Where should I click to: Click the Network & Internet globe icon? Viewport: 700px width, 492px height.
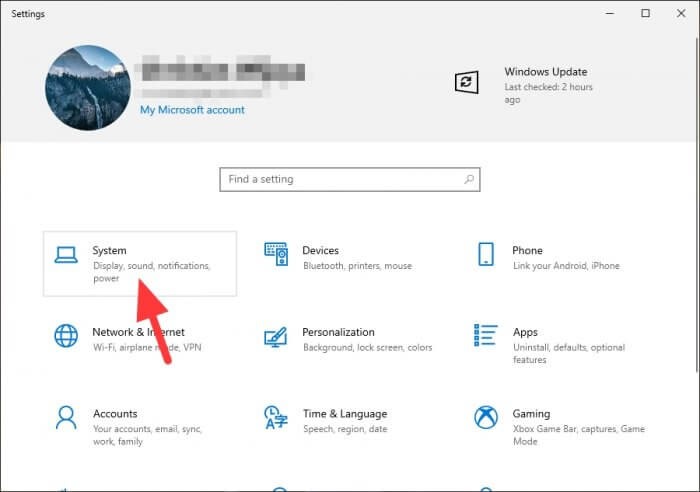point(66,336)
